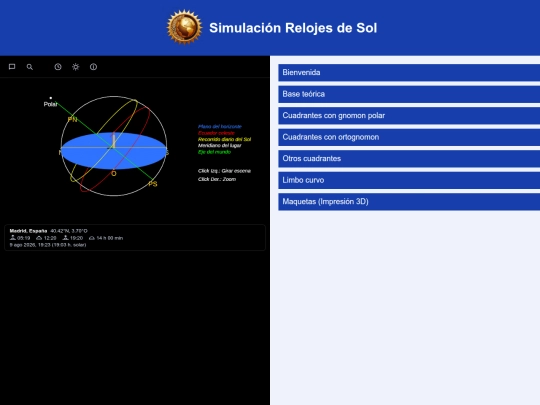Screen dimensions: 540x405
Task: Expand the Base teórica section
Action: (x=409, y=94)
